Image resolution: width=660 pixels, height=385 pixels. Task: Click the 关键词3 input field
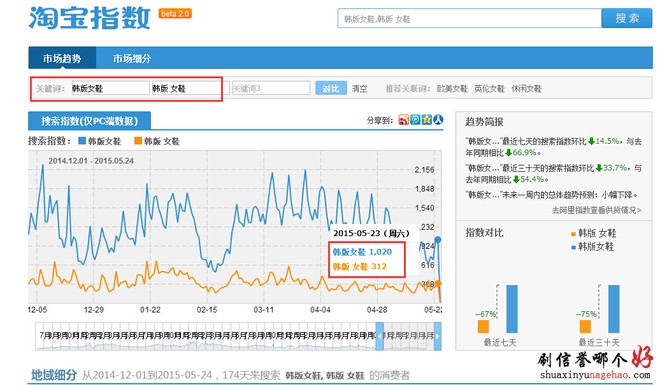coord(271,88)
